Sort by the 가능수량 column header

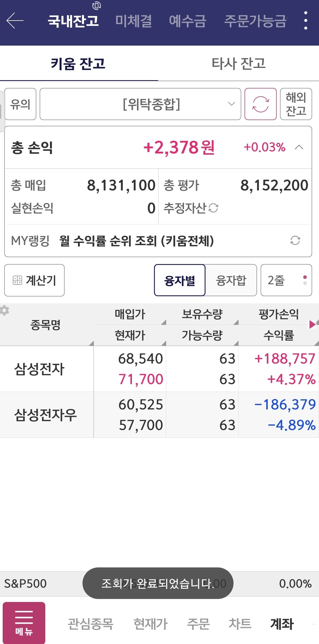[202, 335]
